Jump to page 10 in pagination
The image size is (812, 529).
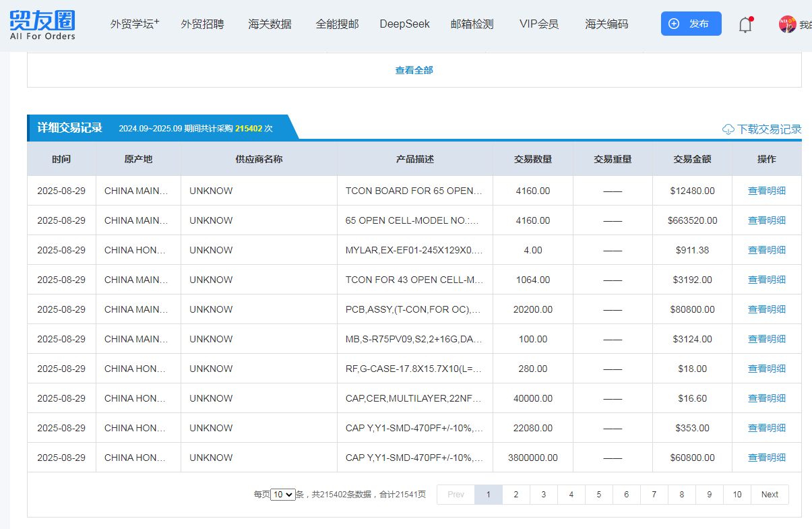pyautogui.click(x=737, y=495)
